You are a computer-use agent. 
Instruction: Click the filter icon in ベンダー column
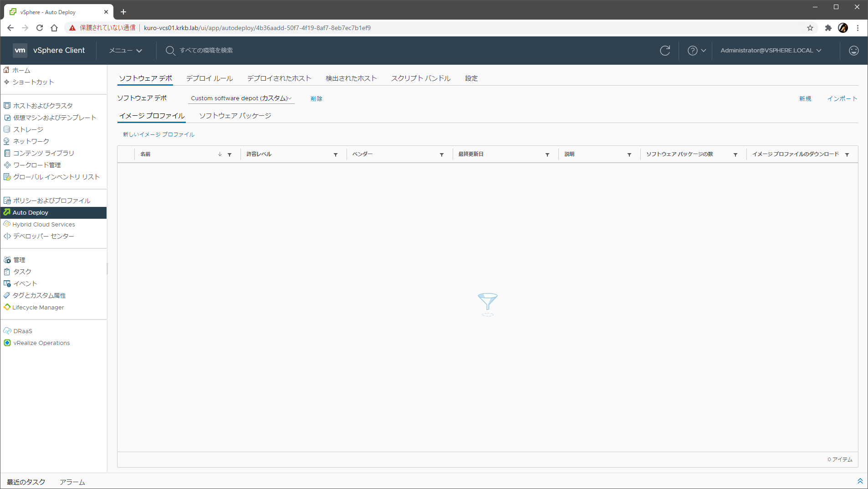tap(441, 154)
